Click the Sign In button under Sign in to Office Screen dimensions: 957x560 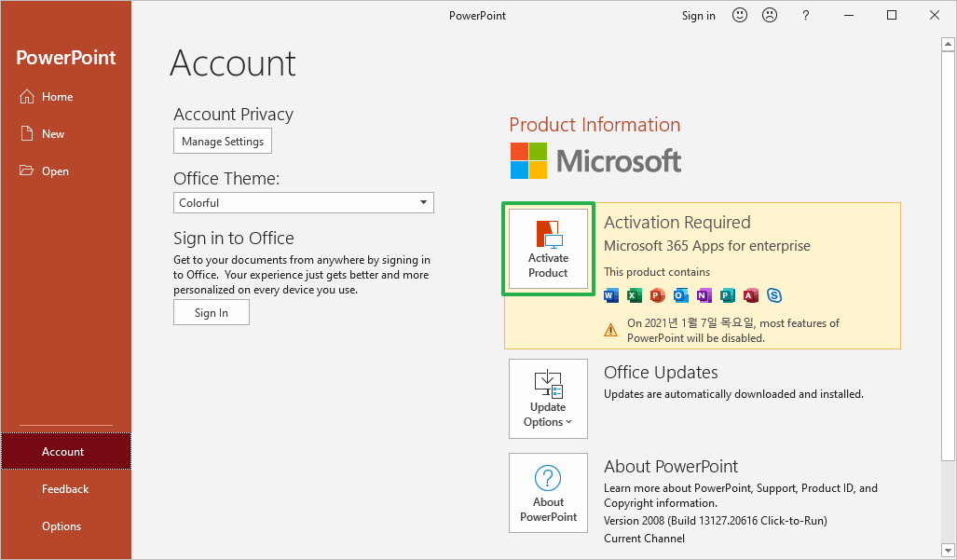point(212,312)
